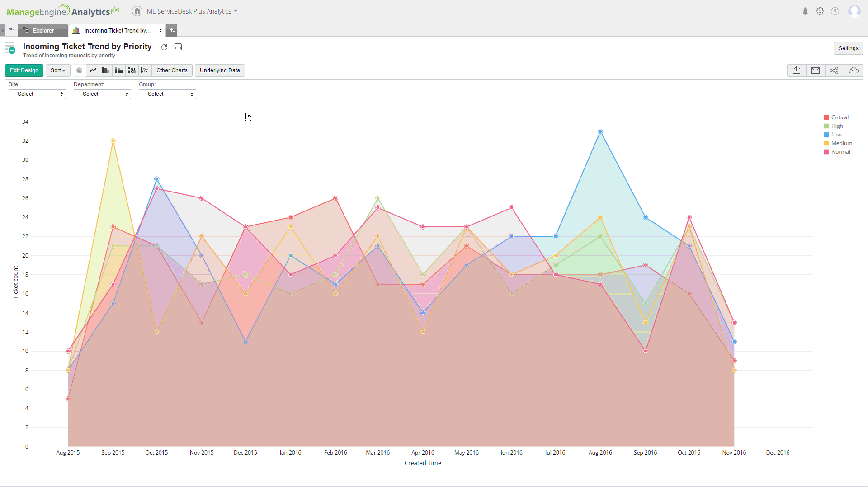Select the stacked bar chart icon

[x=118, y=70]
